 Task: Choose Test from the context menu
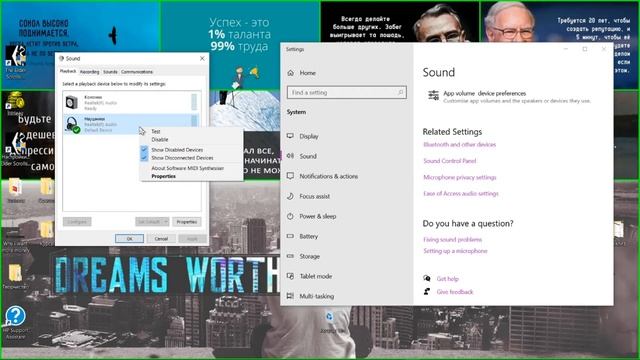pyautogui.click(x=156, y=131)
